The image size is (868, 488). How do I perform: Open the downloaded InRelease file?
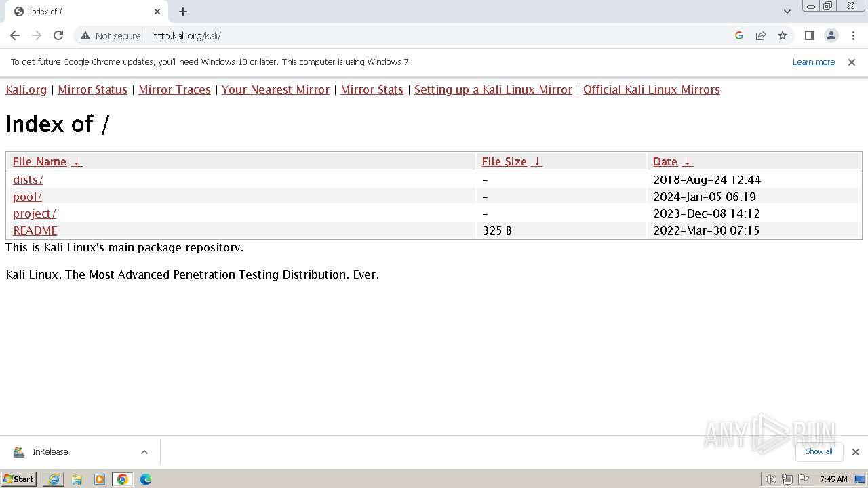[x=50, y=452]
